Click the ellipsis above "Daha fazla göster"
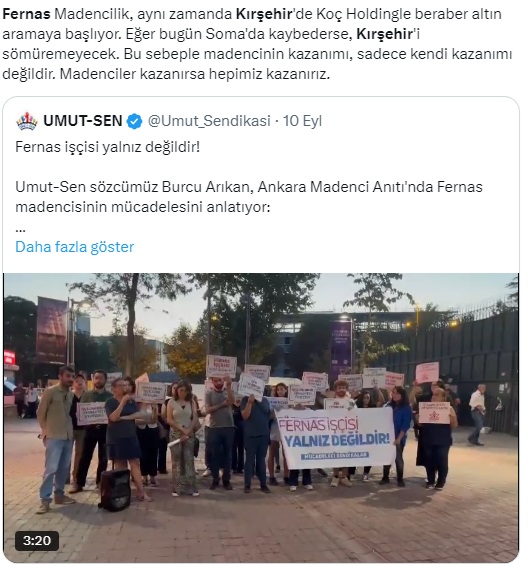The image size is (528, 567). tap(20, 230)
